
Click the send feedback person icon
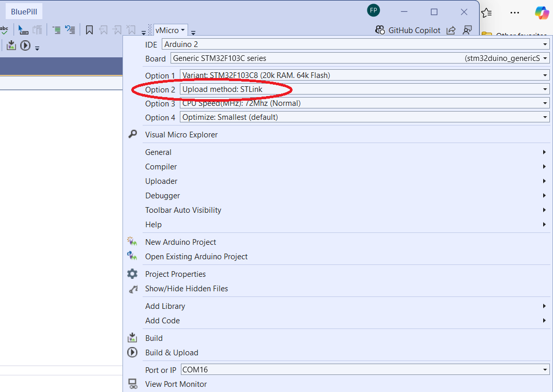467,30
